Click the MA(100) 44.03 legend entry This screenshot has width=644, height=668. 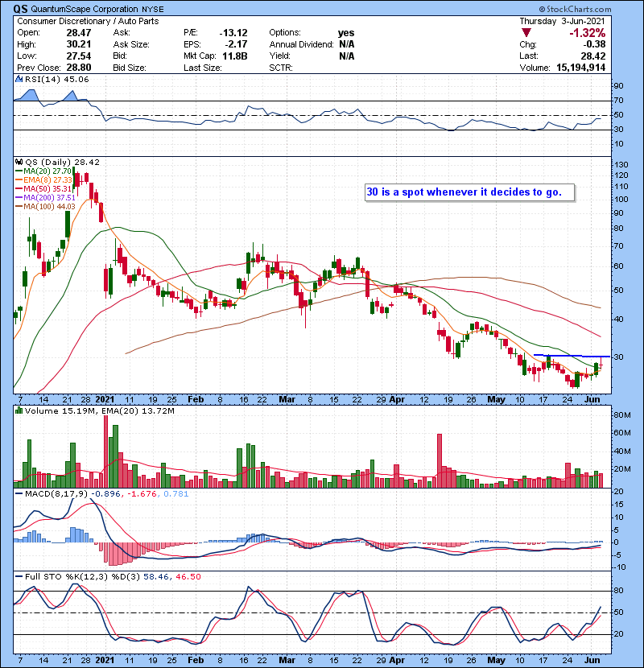45,206
